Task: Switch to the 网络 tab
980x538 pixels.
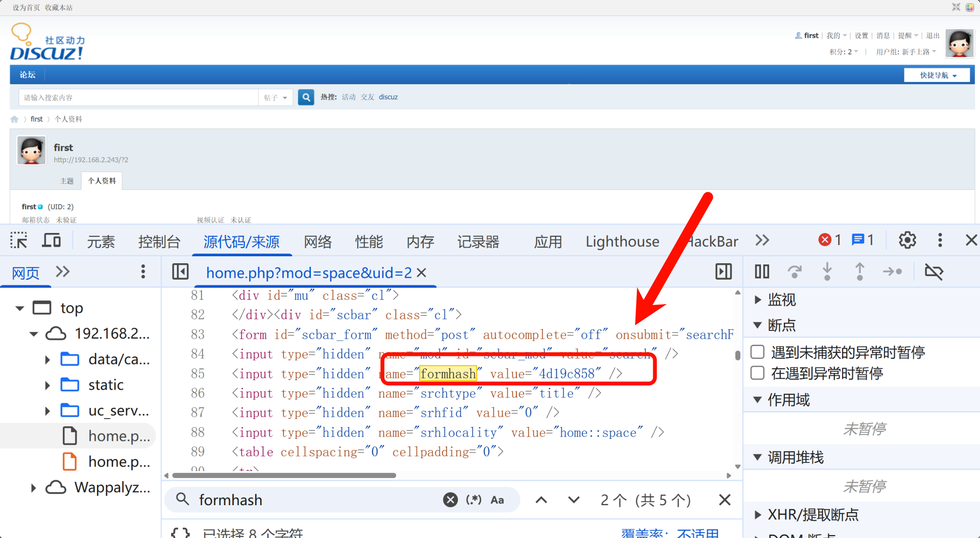Action: tap(318, 242)
